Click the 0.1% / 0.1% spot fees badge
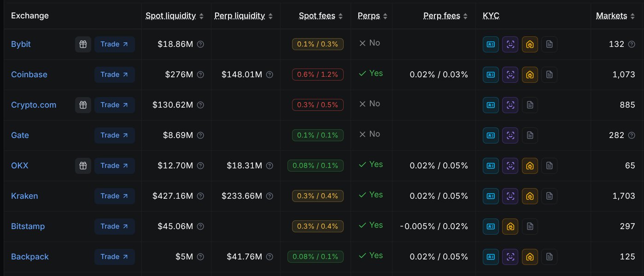Screen dimensions: 644x276 318,135
